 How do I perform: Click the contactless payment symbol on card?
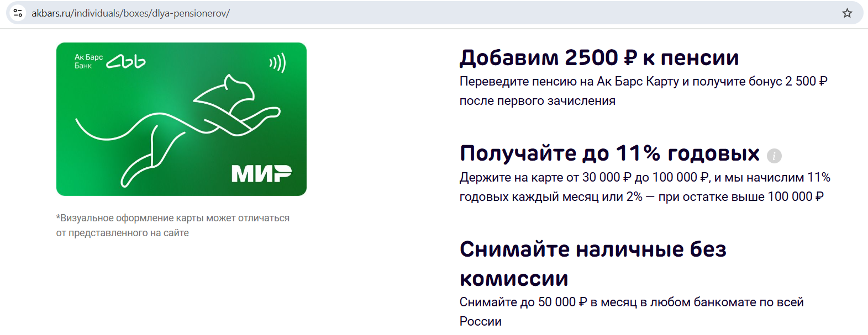coord(277,62)
